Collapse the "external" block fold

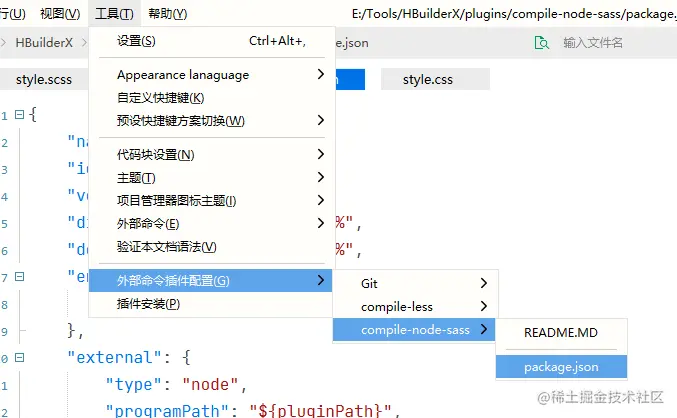[19, 358]
